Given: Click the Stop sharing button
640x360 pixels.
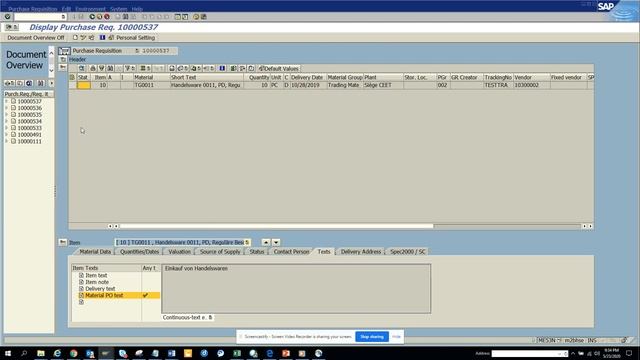Looking at the screenshot, I should click(x=372, y=337).
